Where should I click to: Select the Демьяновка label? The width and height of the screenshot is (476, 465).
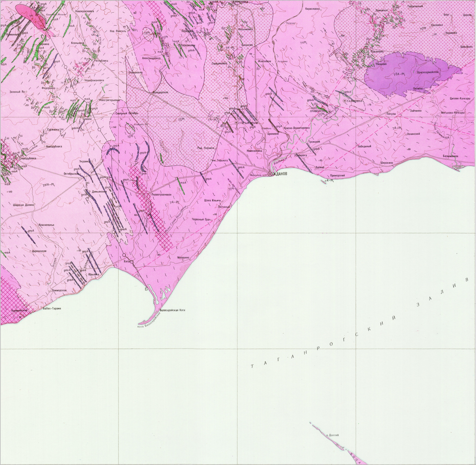click(99, 192)
